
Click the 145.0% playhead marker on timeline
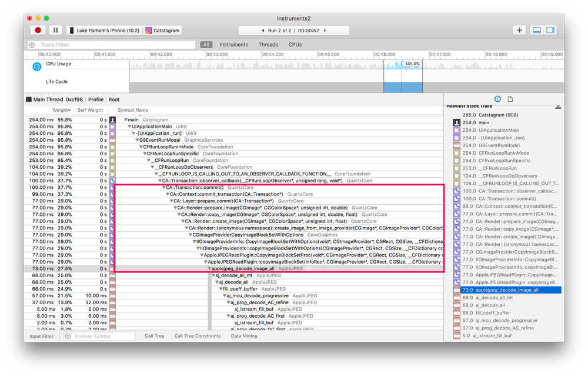click(x=412, y=64)
